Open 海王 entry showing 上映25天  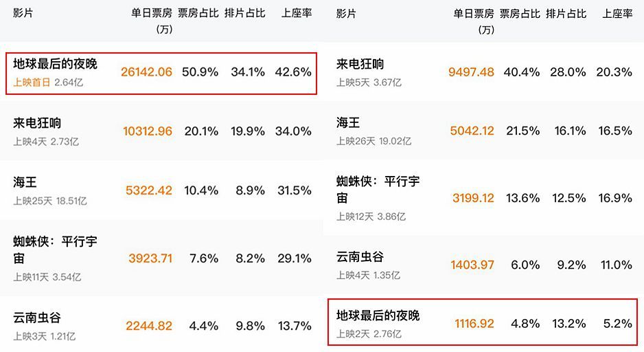click(x=25, y=183)
